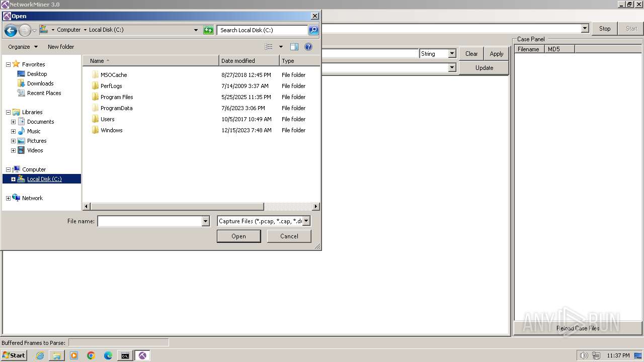
Task: Switch to NetworkMiner on the taskbar
Action: click(x=142, y=355)
